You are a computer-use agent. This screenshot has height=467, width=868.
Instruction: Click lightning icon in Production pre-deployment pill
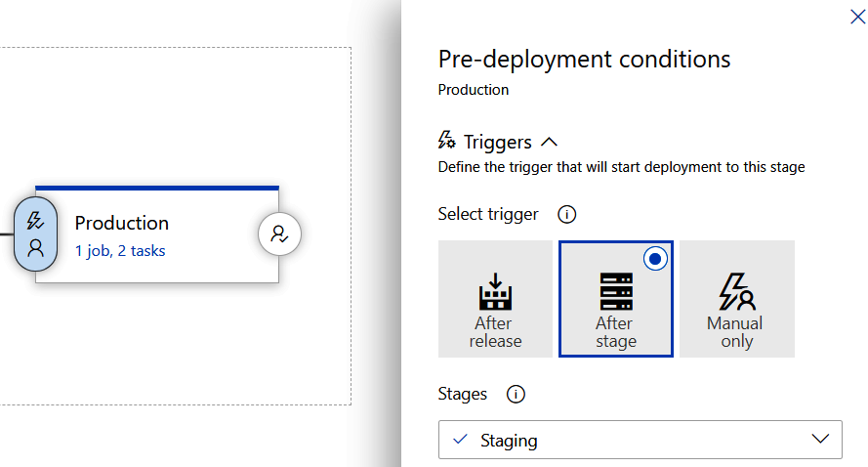pyautogui.click(x=36, y=220)
